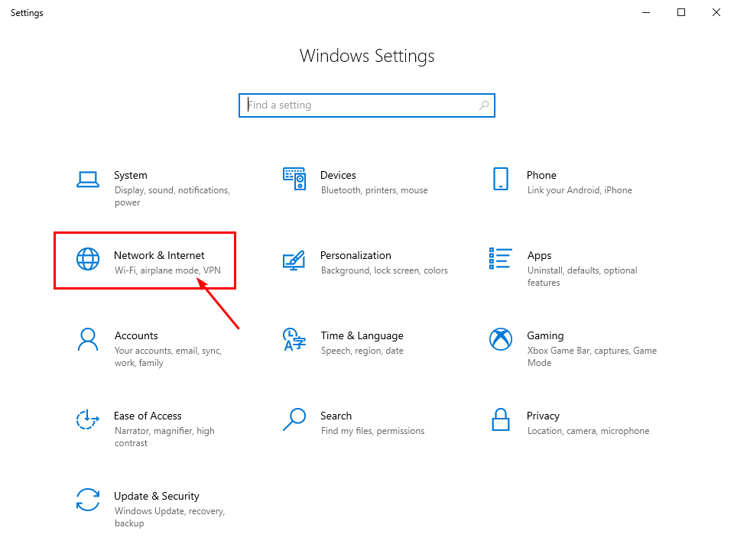Image resolution: width=734 pixels, height=560 pixels.
Task: Click the Privacy padlock icon
Action: click(x=500, y=419)
